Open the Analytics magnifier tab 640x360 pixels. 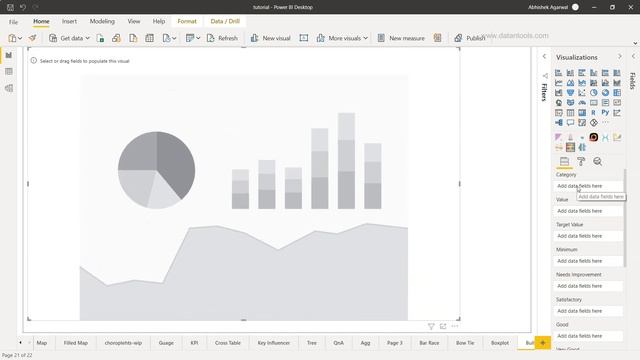(x=598, y=162)
